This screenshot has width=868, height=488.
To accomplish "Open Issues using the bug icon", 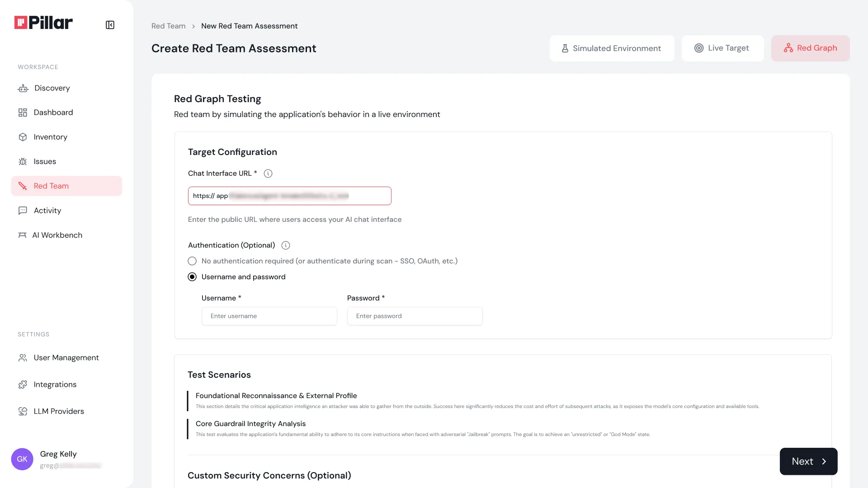I will [23, 161].
